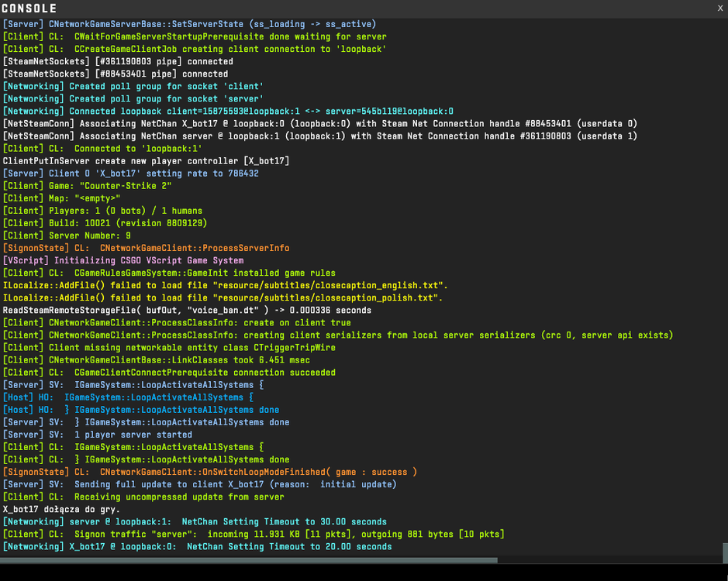The width and height of the screenshot is (728, 581).
Task: Click "Created poll group for socket 'client'"
Action: point(133,86)
